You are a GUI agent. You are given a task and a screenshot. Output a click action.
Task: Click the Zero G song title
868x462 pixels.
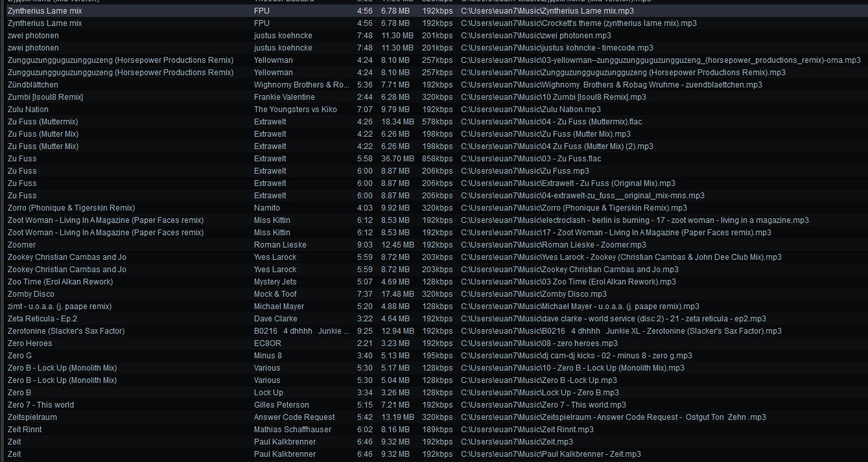pyautogui.click(x=20, y=356)
